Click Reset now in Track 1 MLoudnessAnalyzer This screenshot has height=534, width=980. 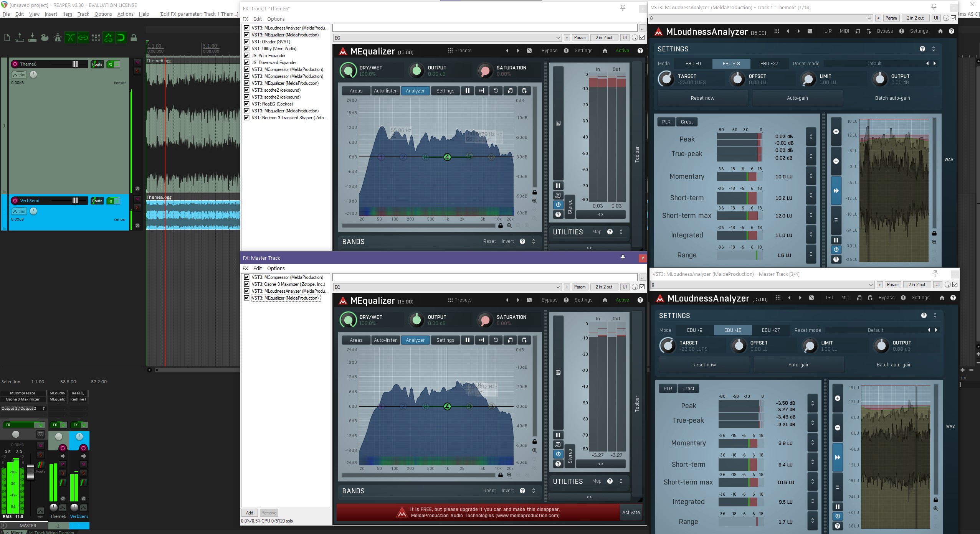(702, 98)
